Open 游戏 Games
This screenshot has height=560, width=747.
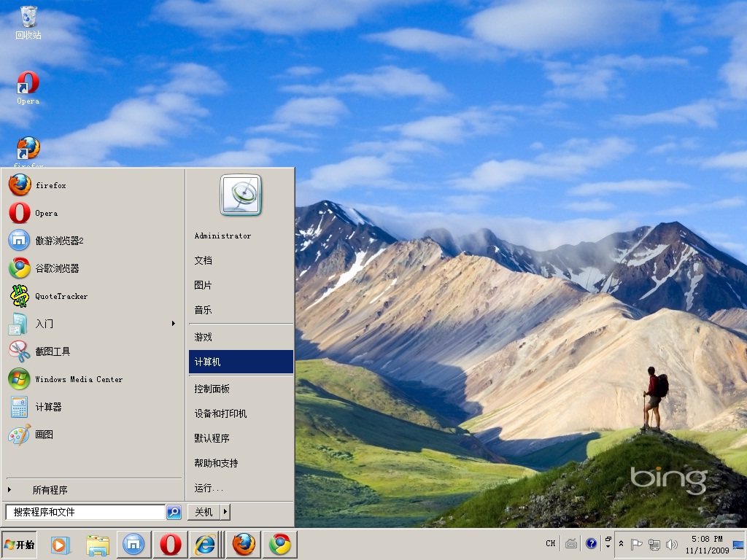(241, 337)
